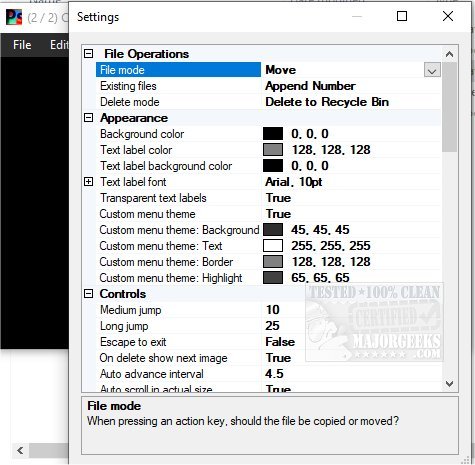Select the File mode property row
The height and width of the screenshot is (465, 475).
(178, 70)
